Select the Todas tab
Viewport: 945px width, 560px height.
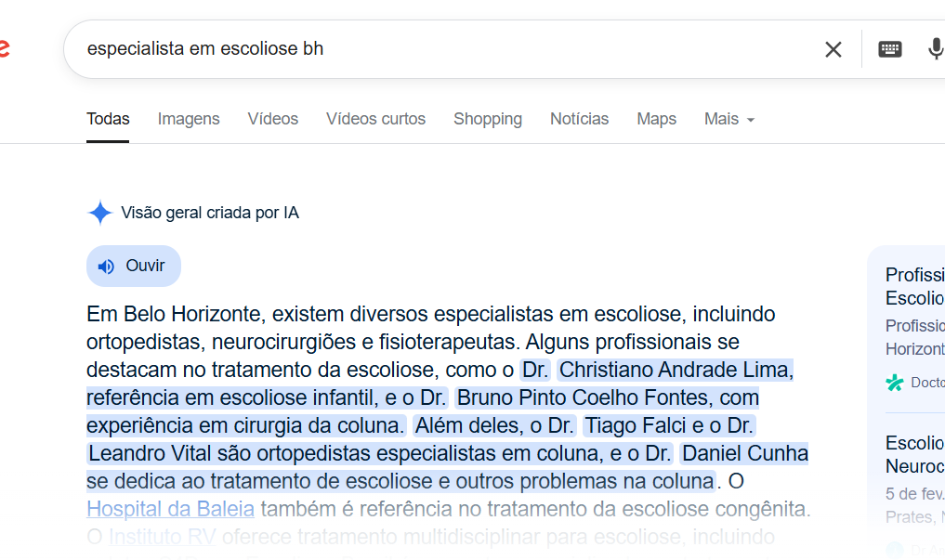pos(108,119)
